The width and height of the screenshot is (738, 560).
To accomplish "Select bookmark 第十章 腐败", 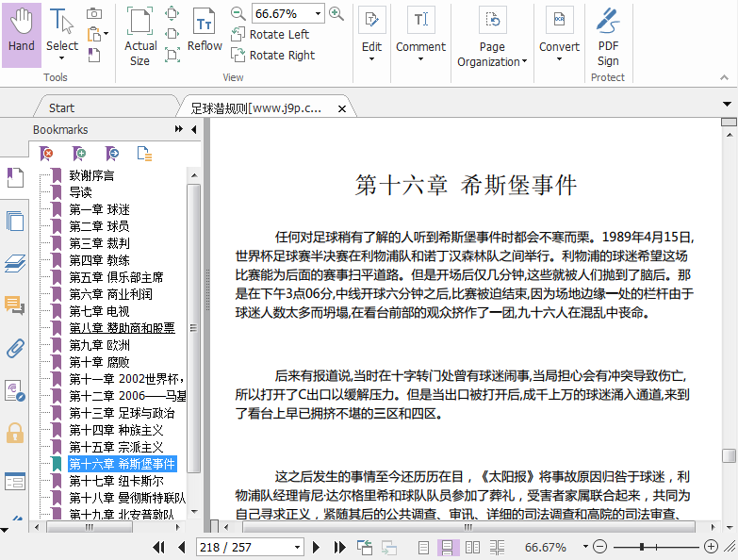I will point(99,362).
